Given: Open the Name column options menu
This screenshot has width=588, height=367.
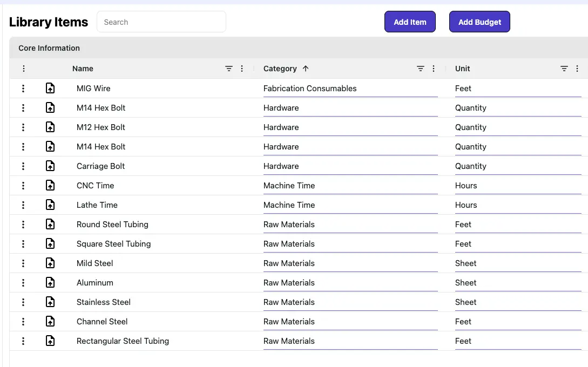Looking at the screenshot, I should [x=242, y=69].
